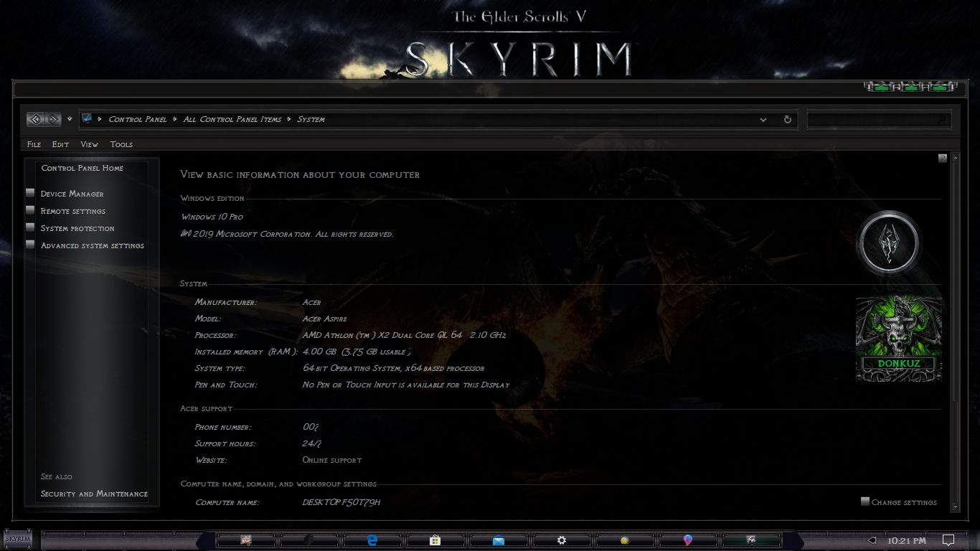Open the Edit menu
This screenshot has width=980, height=551.
(x=60, y=144)
